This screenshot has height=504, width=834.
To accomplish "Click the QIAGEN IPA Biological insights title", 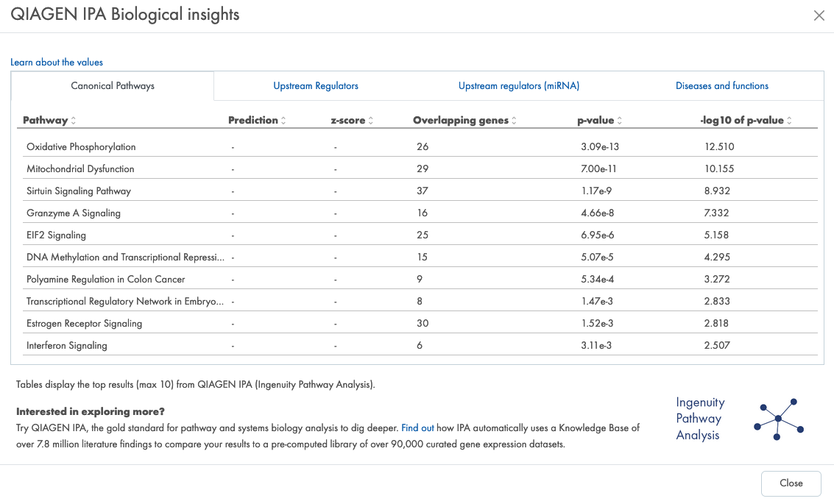I will pyautogui.click(x=125, y=15).
